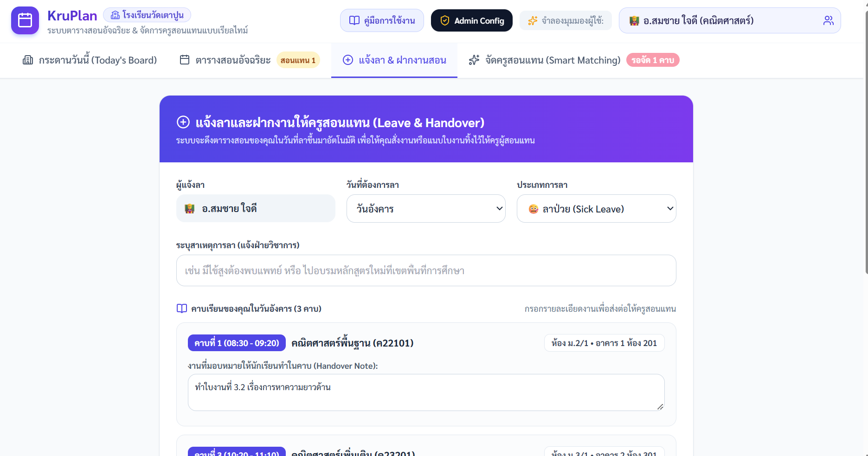Click the KruPlan calendar logo icon

(x=25, y=20)
